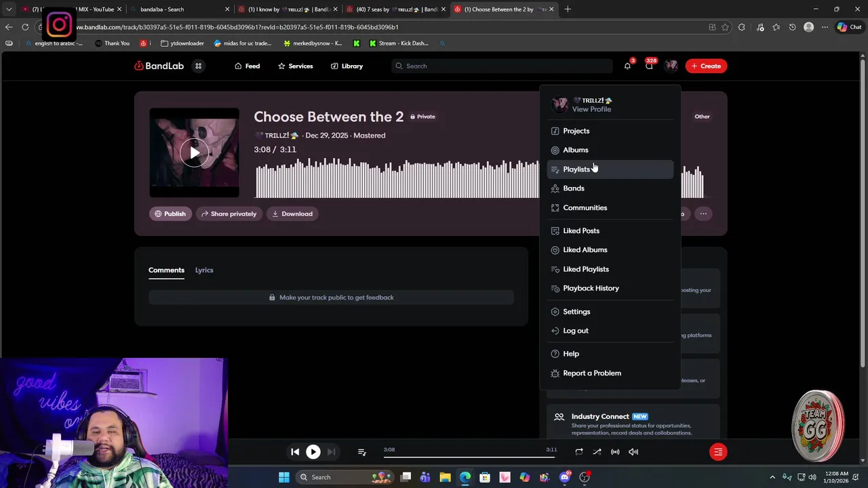Open View Profile in the account menu
This screenshot has height=488, width=868.
(591, 109)
